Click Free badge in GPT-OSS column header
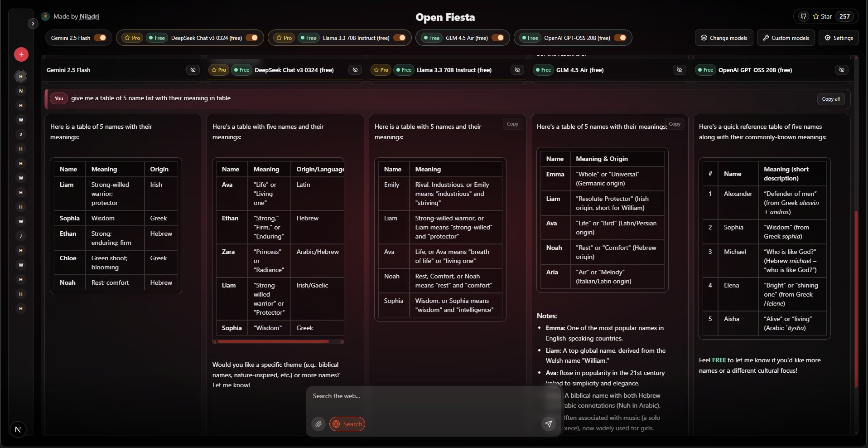The image size is (868, 448). [705, 70]
